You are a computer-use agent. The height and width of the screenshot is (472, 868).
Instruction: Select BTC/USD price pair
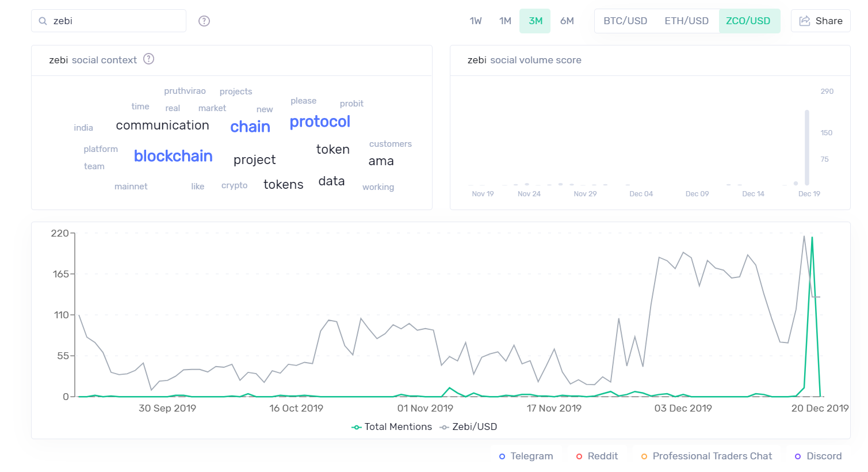(625, 21)
